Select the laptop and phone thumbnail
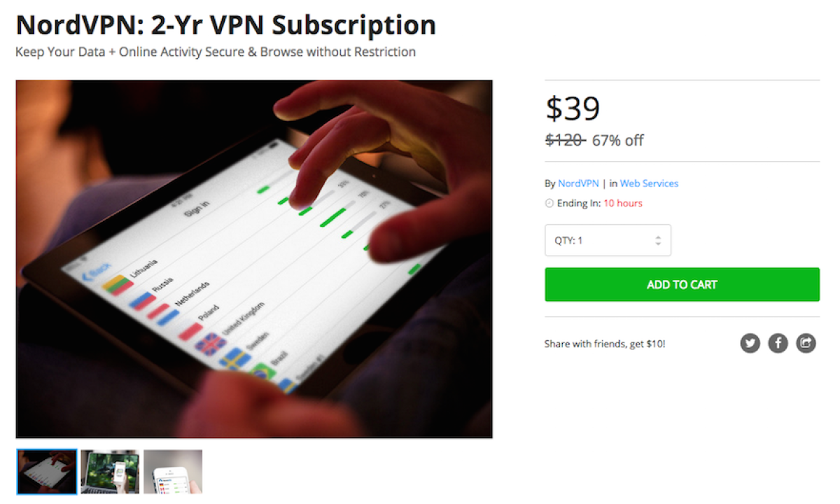The width and height of the screenshot is (840, 504). coord(110,472)
